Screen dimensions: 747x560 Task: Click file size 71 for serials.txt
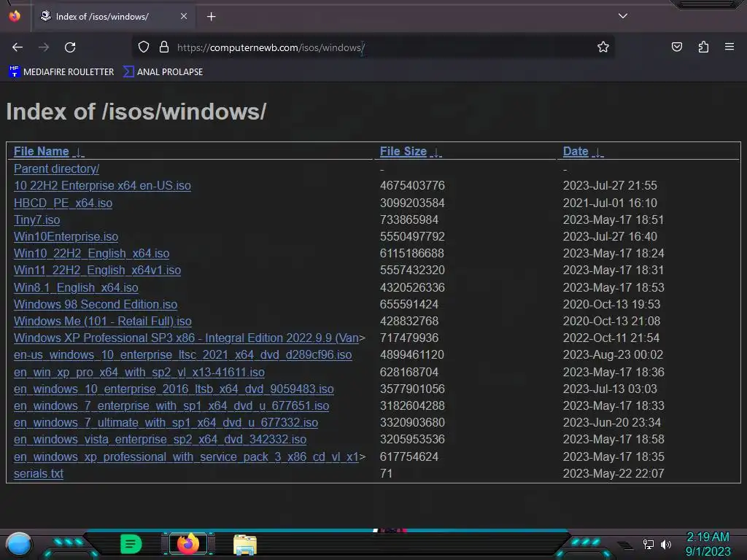click(386, 474)
